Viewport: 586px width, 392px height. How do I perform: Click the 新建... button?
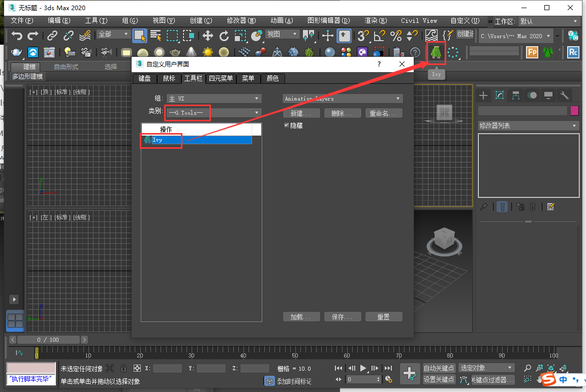301,113
